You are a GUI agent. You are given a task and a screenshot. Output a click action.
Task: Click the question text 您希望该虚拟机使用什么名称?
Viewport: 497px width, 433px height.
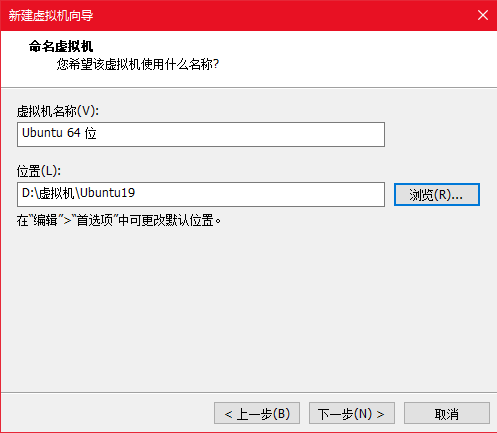tap(138, 64)
